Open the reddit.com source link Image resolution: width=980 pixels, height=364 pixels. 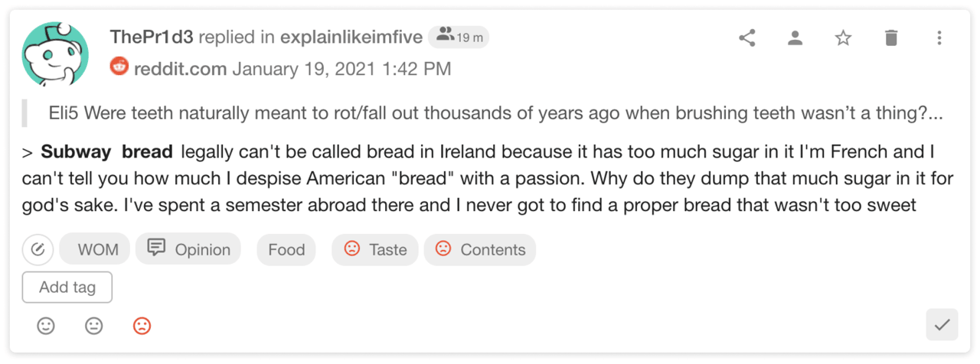(x=180, y=69)
